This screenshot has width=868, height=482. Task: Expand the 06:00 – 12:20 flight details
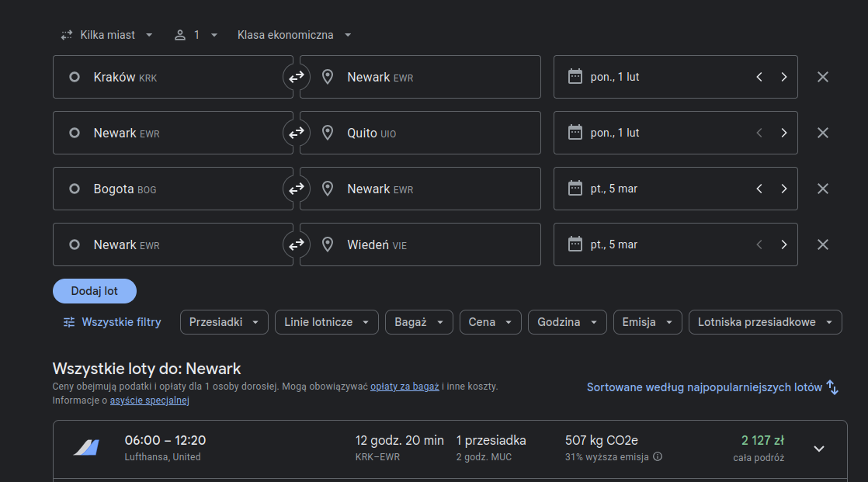pos(819,449)
